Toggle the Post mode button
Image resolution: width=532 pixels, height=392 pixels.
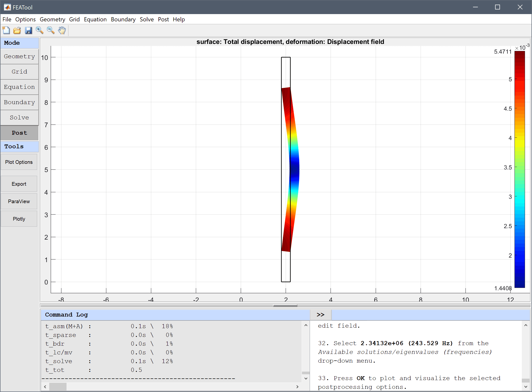pyautogui.click(x=19, y=133)
